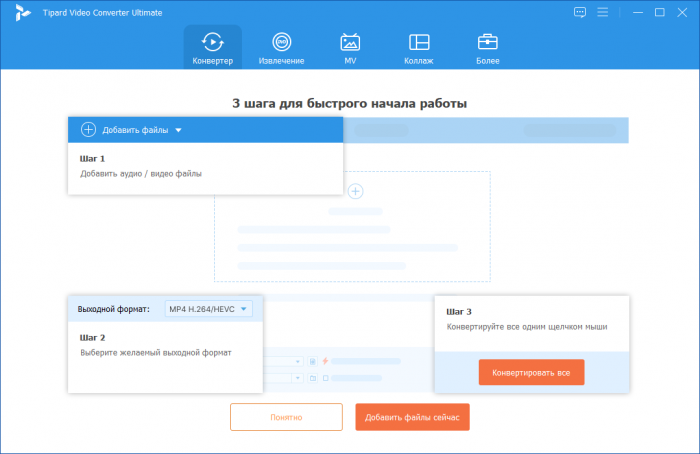Click the Добавить файлы button label

pyautogui.click(x=135, y=130)
